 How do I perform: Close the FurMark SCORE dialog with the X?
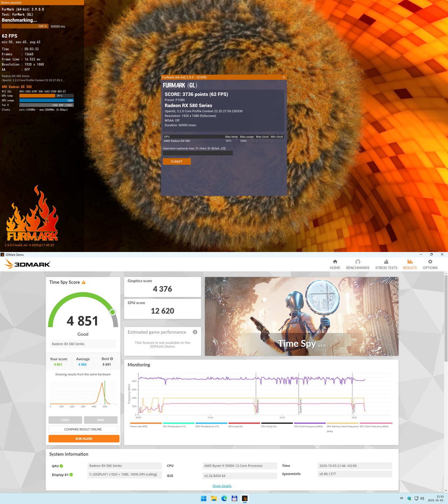(284, 77)
